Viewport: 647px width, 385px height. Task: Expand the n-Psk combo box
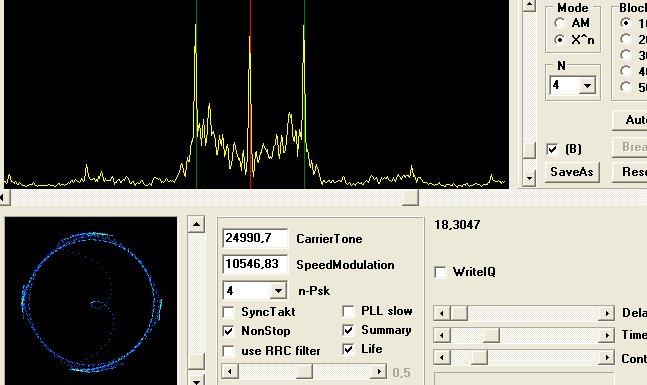pos(279,291)
